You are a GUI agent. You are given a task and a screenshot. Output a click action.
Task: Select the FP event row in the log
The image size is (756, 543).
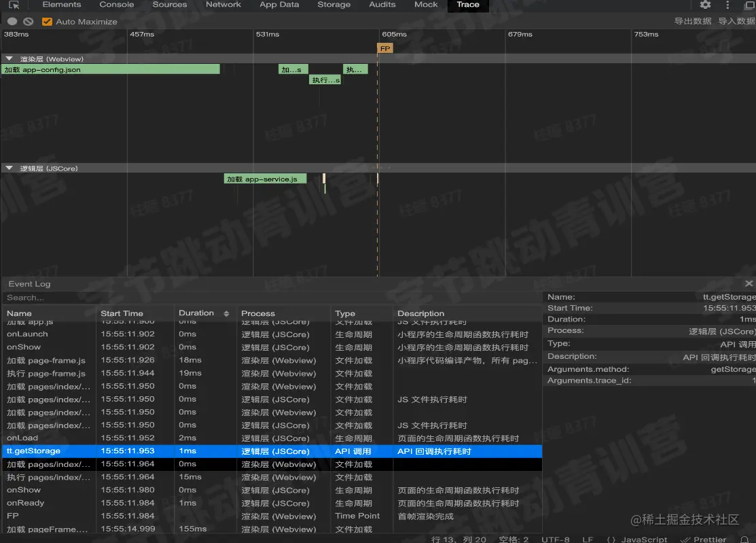[272, 516]
